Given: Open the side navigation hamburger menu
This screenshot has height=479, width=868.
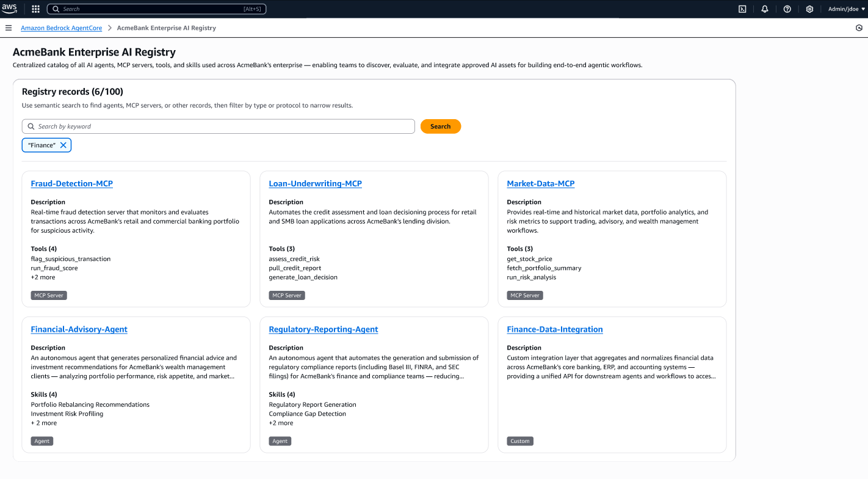Looking at the screenshot, I should 9,27.
